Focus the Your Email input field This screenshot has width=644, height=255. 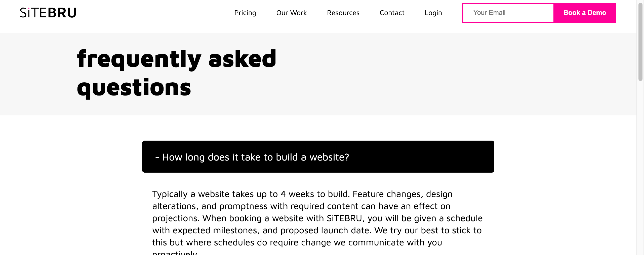tap(508, 13)
